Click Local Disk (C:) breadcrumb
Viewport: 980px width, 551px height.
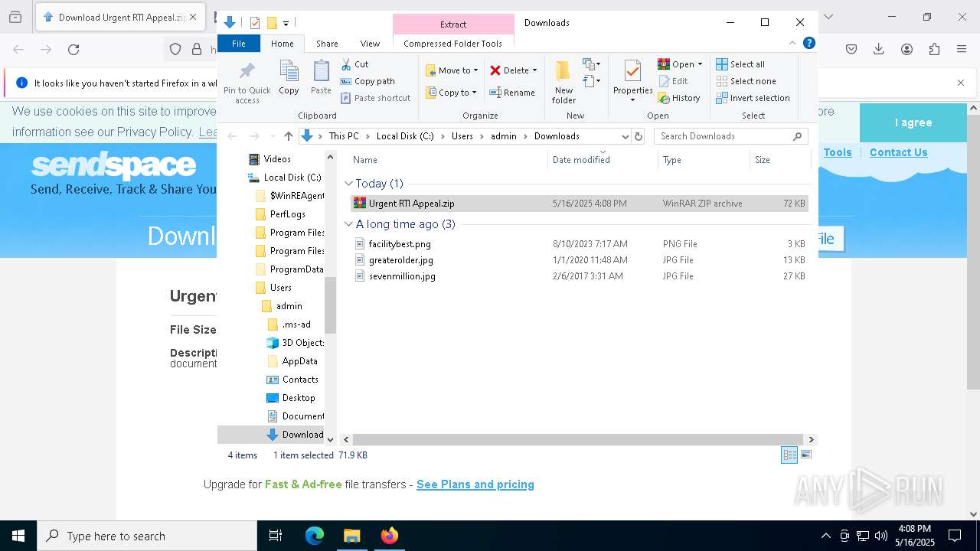[405, 136]
